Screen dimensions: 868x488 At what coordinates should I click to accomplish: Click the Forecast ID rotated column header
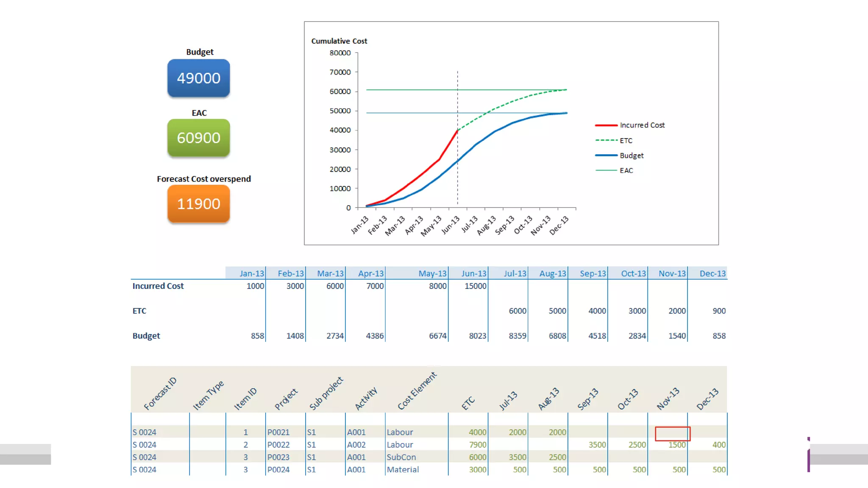pos(160,394)
